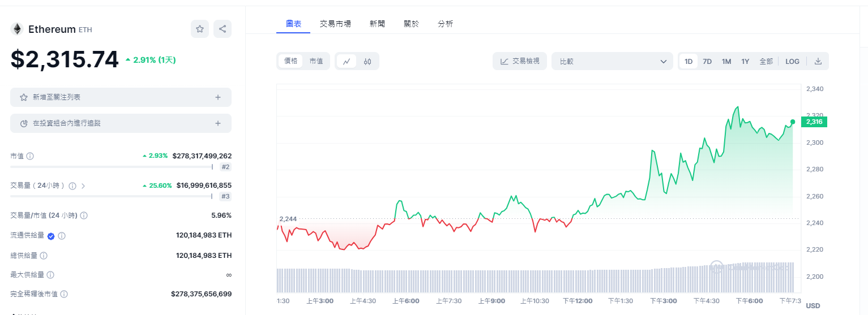Click 新增至關注列表 button
Image resolution: width=868 pixels, height=315 pixels.
121,97
